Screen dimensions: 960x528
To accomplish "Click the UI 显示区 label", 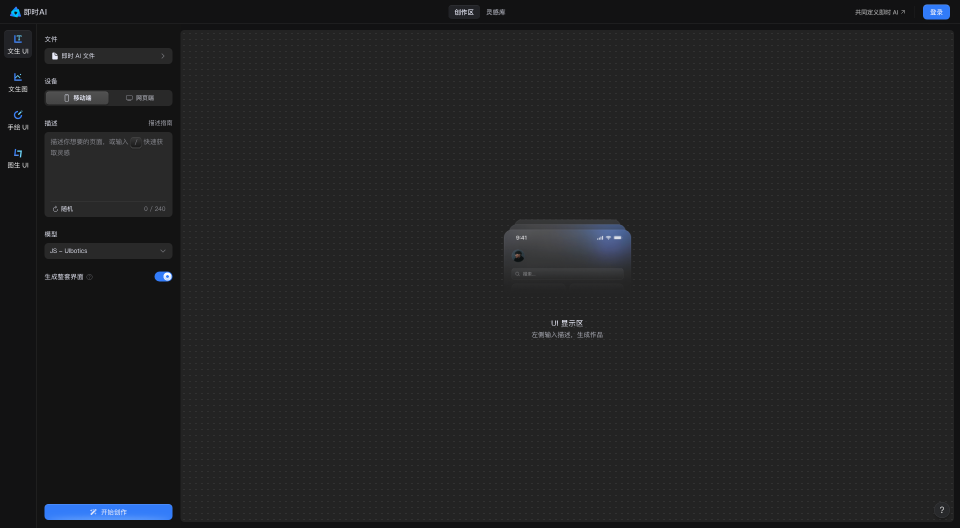I will point(567,323).
